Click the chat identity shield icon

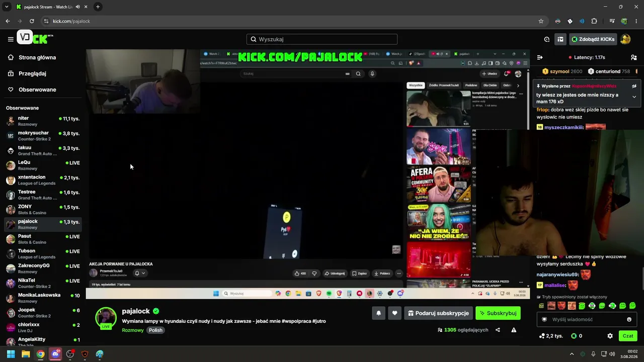tap(544, 319)
